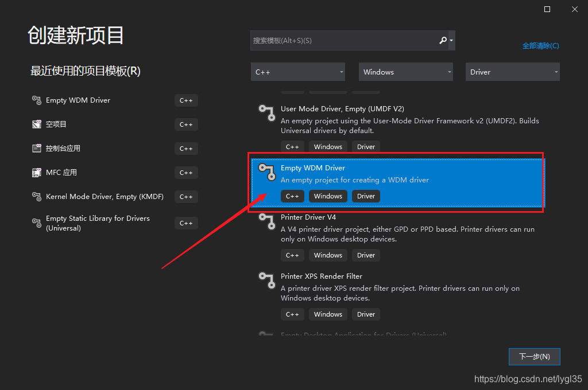
Task: Click Driver tag under User Mode Driver template
Action: [366, 147]
